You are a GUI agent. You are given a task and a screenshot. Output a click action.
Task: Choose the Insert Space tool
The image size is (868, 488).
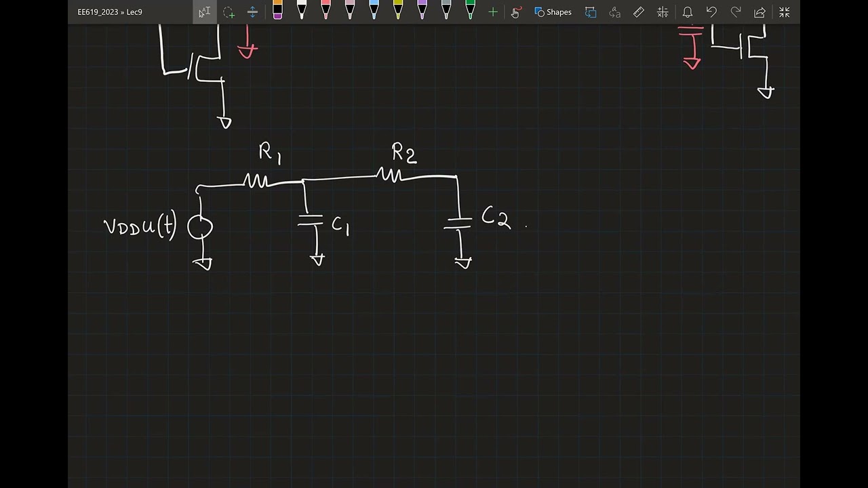pyautogui.click(x=252, y=12)
